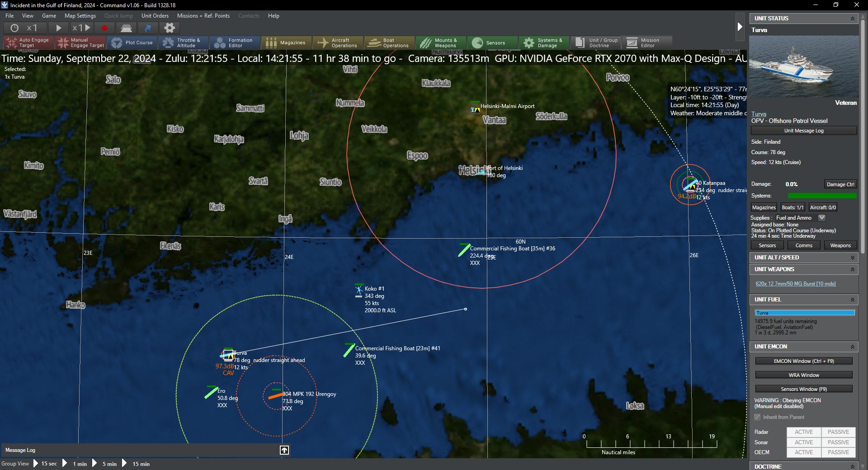
Task: Open Mounts & Weapons
Action: (x=441, y=43)
